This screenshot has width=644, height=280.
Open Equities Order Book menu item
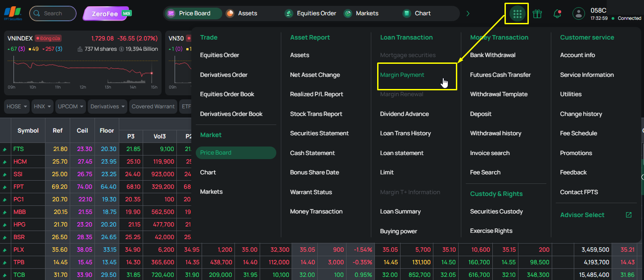pyautogui.click(x=227, y=94)
